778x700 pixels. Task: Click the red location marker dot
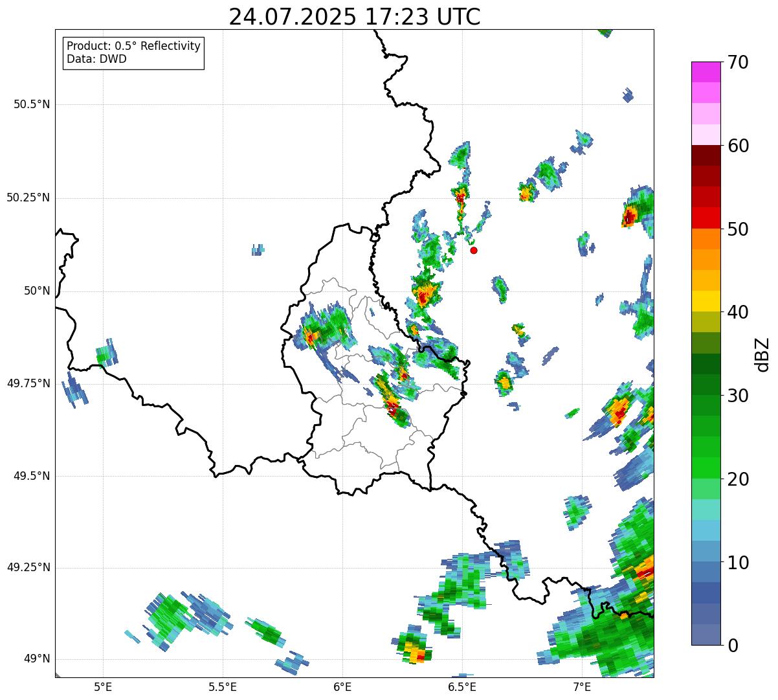pos(474,250)
